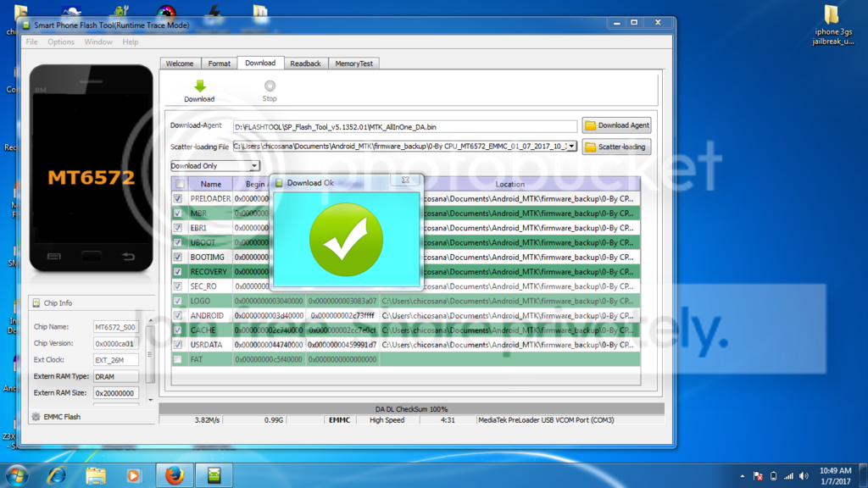Launch Internet Explorer from the taskbar

[57, 475]
